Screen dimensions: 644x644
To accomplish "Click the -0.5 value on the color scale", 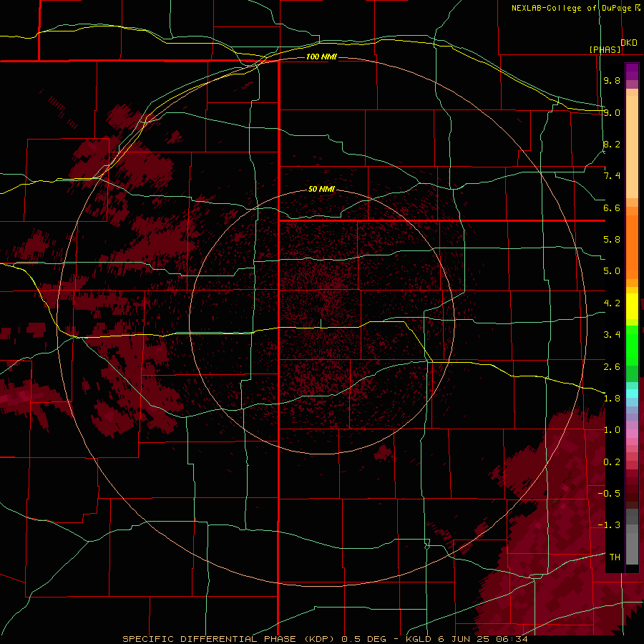I will [609, 494].
